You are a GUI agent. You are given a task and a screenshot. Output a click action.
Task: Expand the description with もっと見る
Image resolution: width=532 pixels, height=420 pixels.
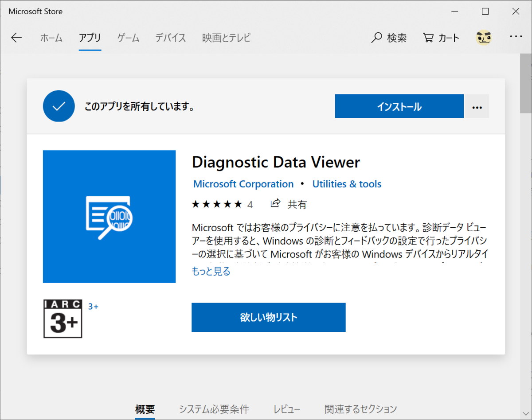point(211,272)
